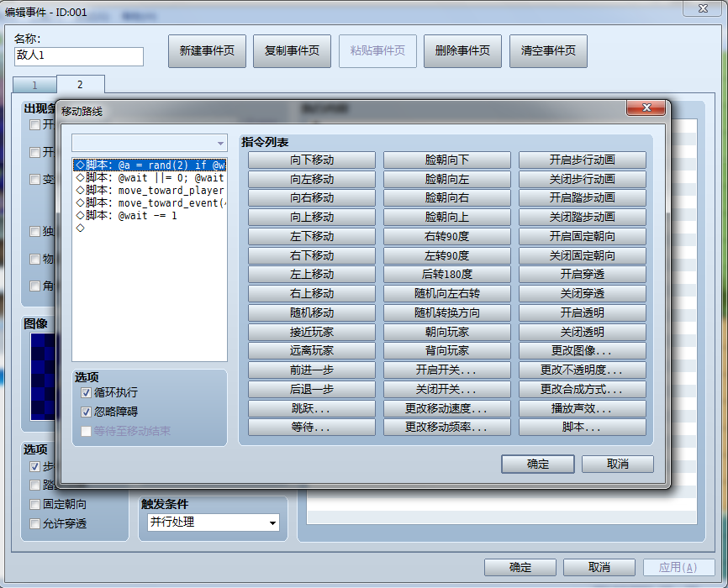Viewport: 728px width, 588px height.
Task: Add 向右移动 command
Action: [x=312, y=198]
